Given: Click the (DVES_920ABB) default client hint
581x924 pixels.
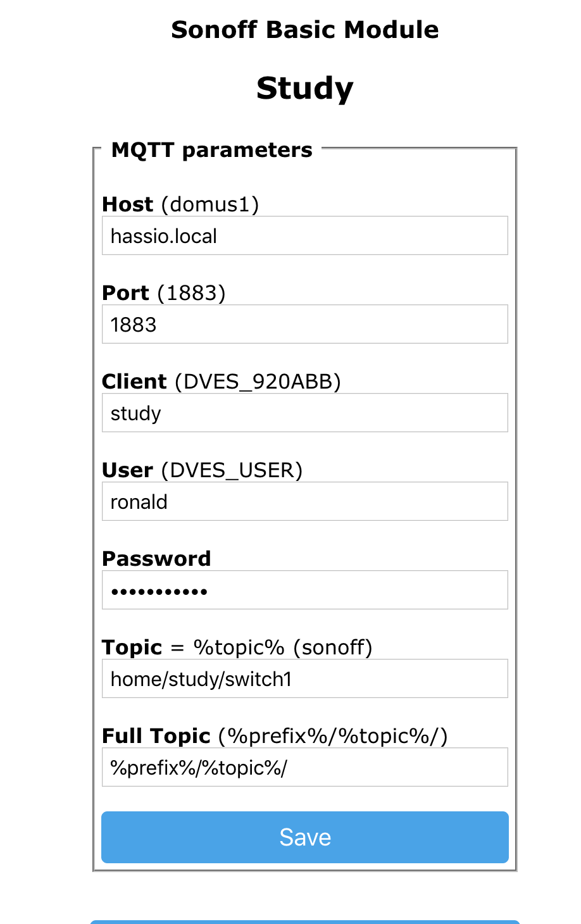Looking at the screenshot, I should pyautogui.click(x=258, y=382).
